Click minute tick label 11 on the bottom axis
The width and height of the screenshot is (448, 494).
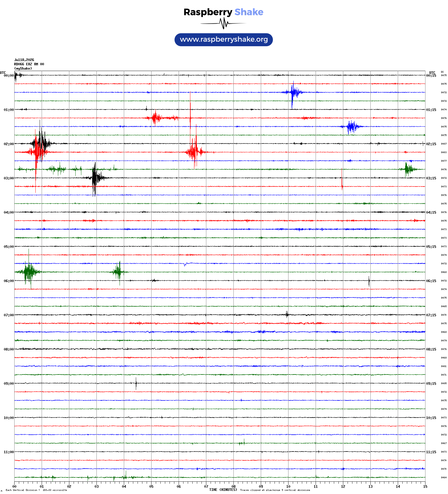click(316, 487)
